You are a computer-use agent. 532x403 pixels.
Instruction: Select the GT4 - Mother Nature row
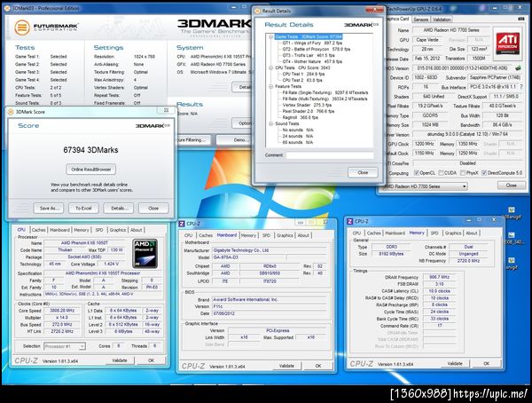coord(312,62)
